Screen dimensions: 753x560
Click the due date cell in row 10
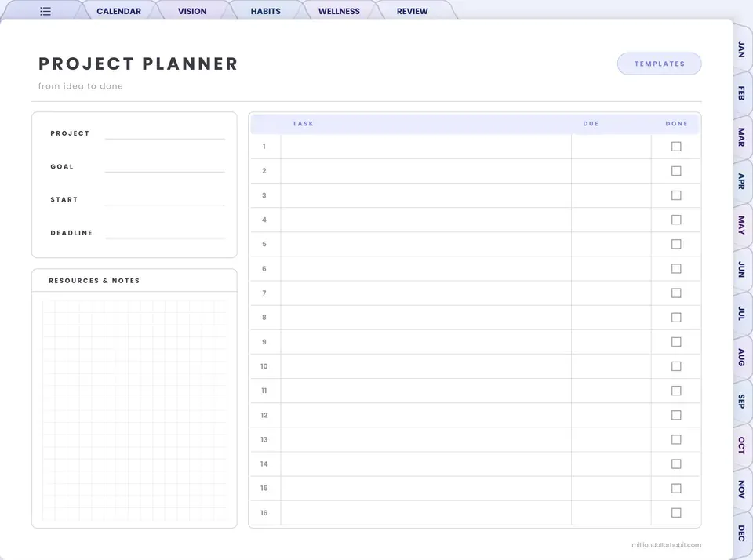point(611,366)
